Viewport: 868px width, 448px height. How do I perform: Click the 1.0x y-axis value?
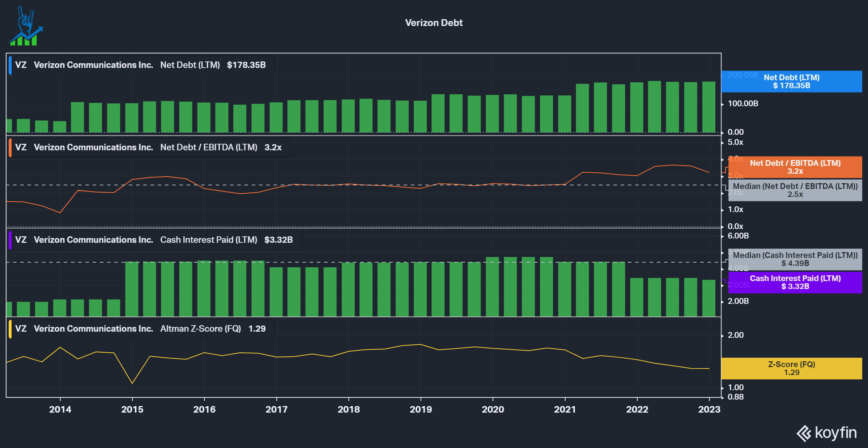coord(735,210)
